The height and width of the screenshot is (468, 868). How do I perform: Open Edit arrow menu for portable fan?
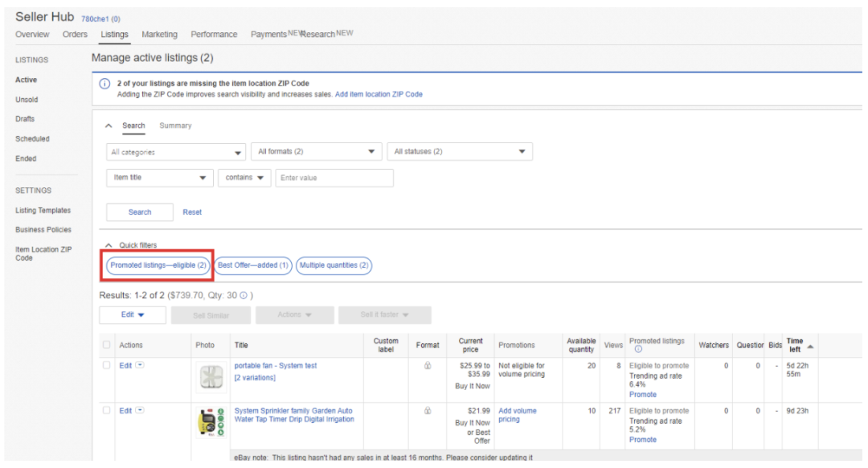click(140, 365)
